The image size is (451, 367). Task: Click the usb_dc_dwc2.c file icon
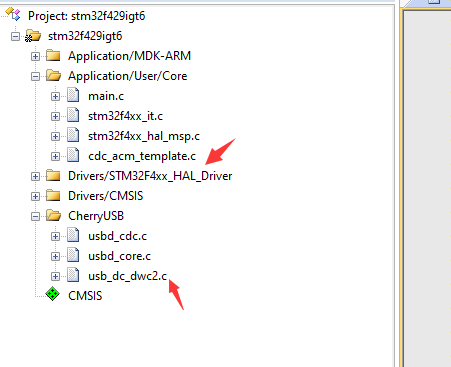click(x=73, y=275)
